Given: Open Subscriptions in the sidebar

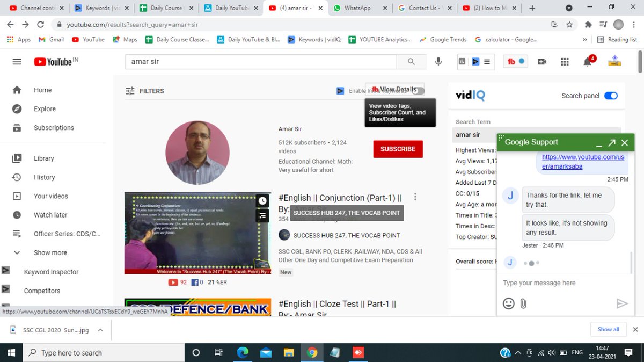Looking at the screenshot, I should (54, 128).
